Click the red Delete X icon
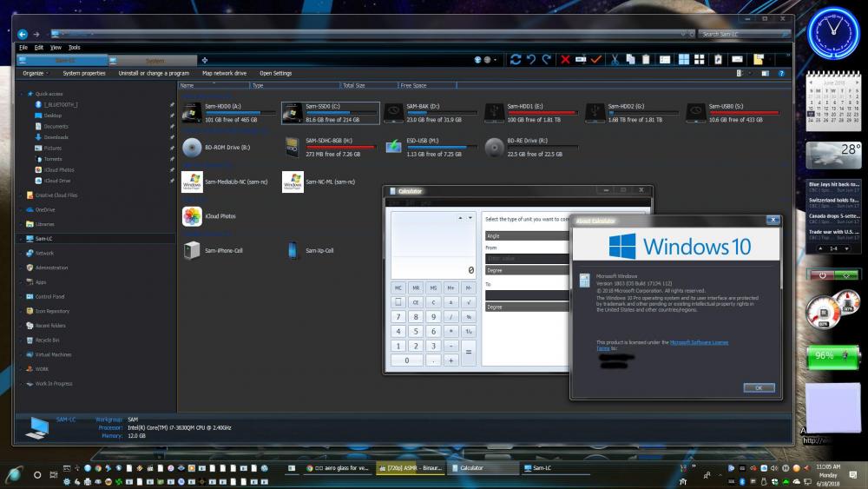 pos(565,59)
